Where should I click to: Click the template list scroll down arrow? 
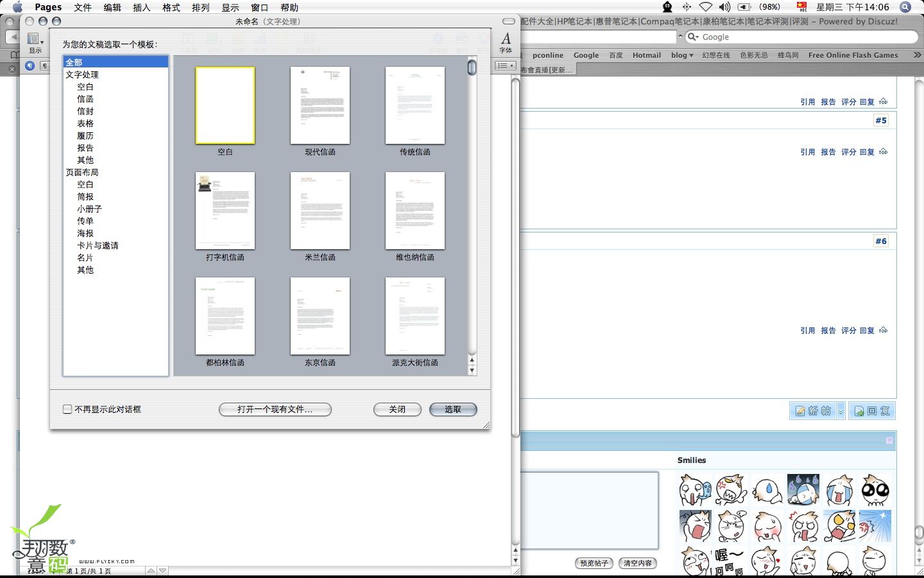coord(472,371)
